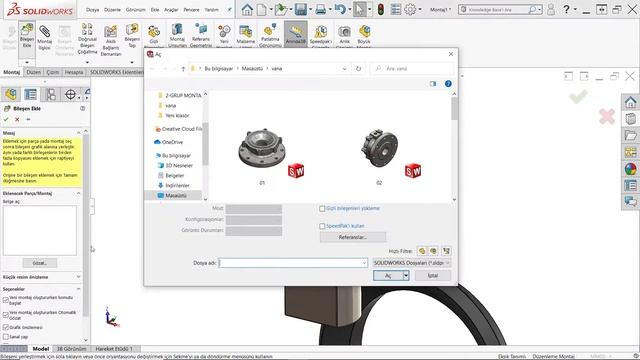
Task: Click the pushpin icon in Bileşen Ekle panel
Action: (28, 120)
